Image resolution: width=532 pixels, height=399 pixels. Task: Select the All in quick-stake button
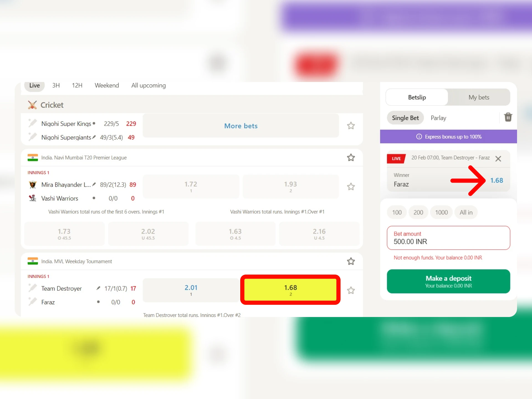coord(466,212)
